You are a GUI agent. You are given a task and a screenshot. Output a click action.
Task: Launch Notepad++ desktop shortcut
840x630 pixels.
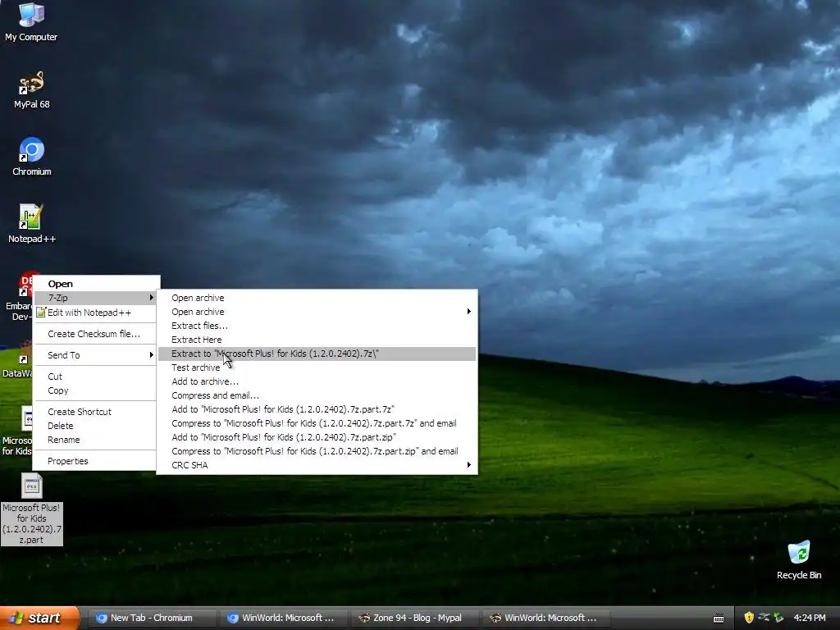(x=31, y=224)
